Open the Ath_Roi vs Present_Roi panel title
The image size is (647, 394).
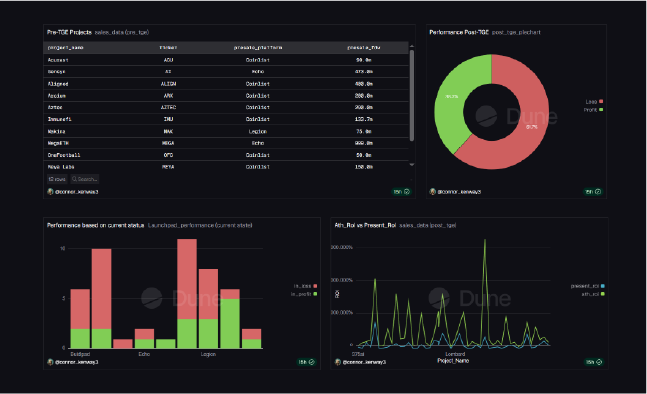tap(365, 225)
